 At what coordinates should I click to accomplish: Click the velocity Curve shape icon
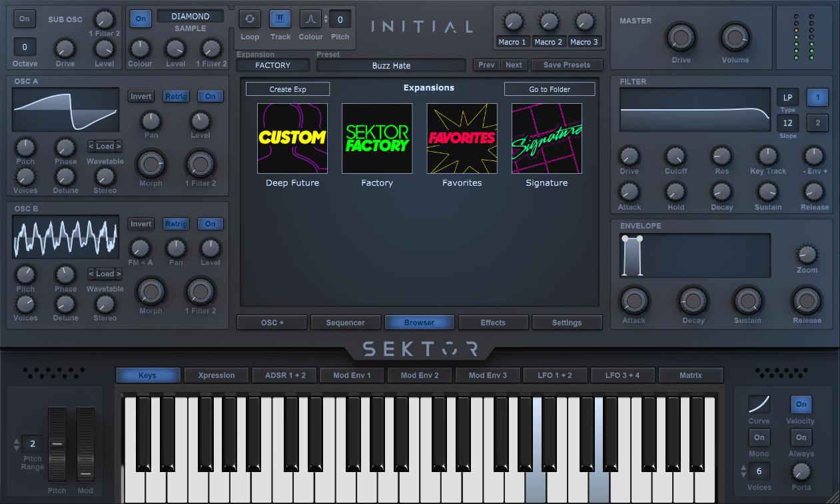click(759, 404)
